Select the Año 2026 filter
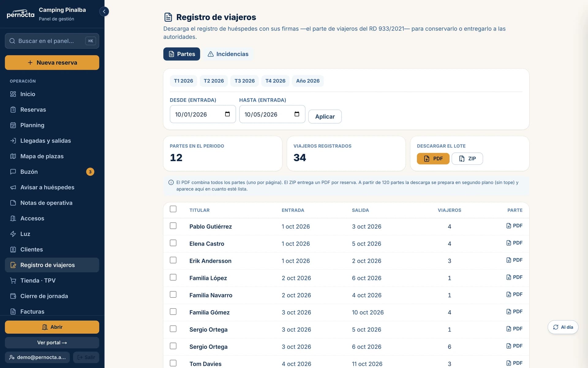Viewport: 588px width, 368px height. click(x=308, y=81)
